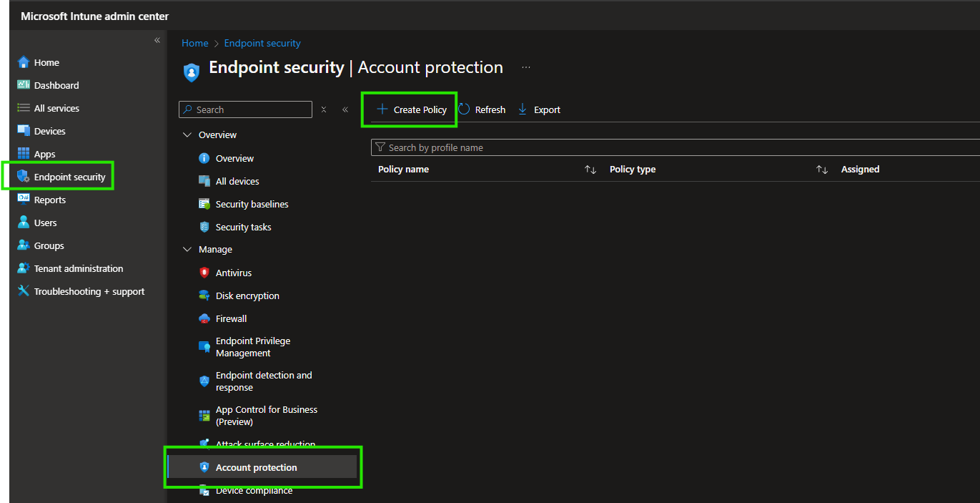Select the Tenant administration icon

[24, 268]
